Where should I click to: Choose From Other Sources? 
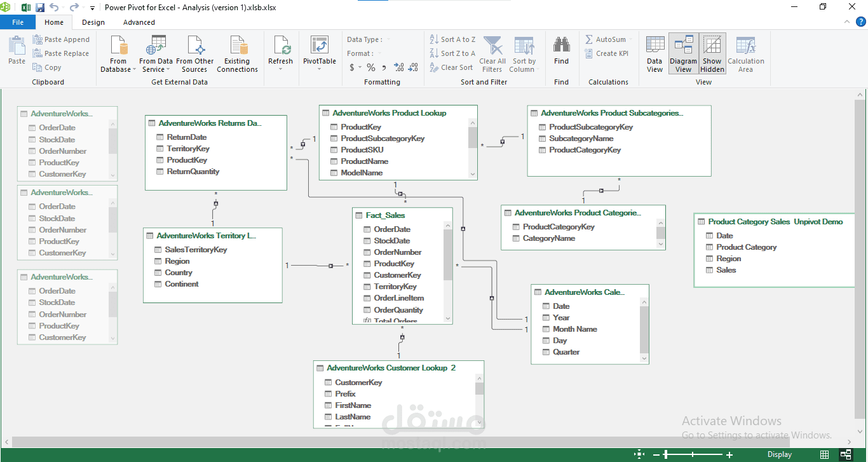click(195, 53)
